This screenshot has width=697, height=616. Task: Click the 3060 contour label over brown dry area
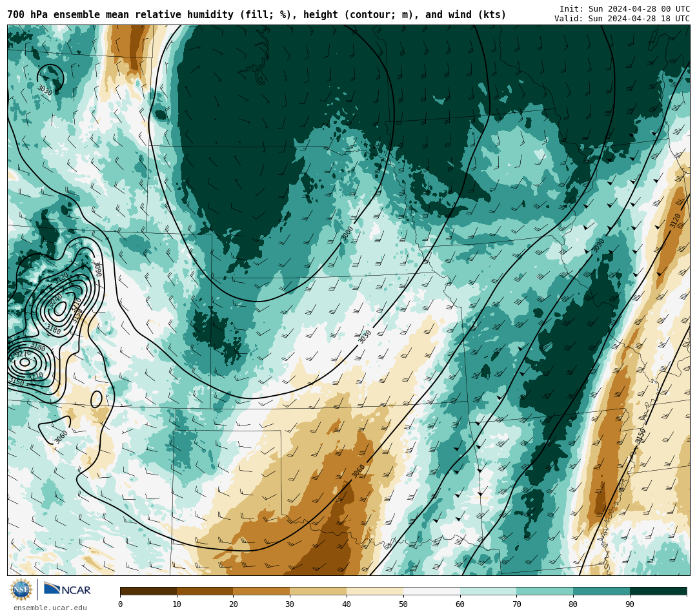point(358,471)
